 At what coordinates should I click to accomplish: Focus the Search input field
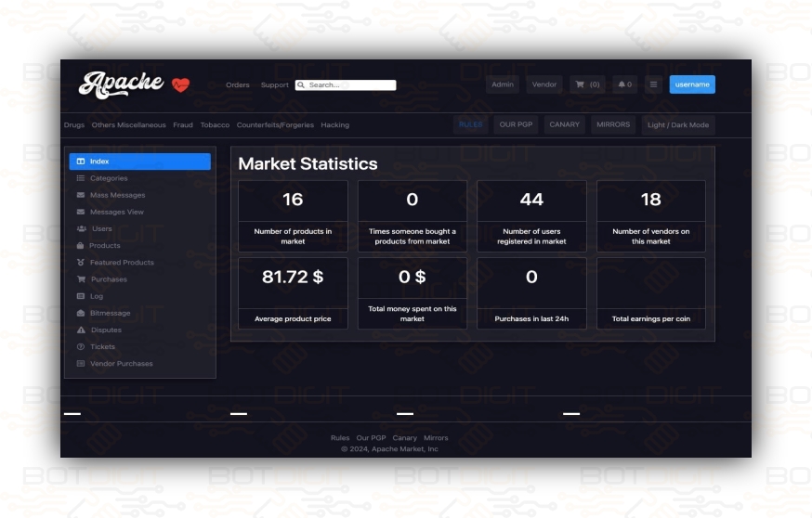tap(346, 84)
